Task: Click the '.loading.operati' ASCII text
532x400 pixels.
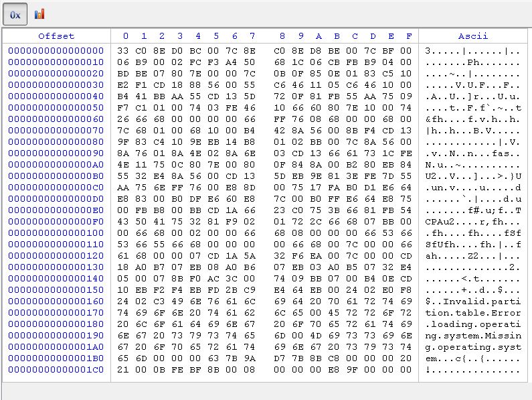Action: (472, 324)
